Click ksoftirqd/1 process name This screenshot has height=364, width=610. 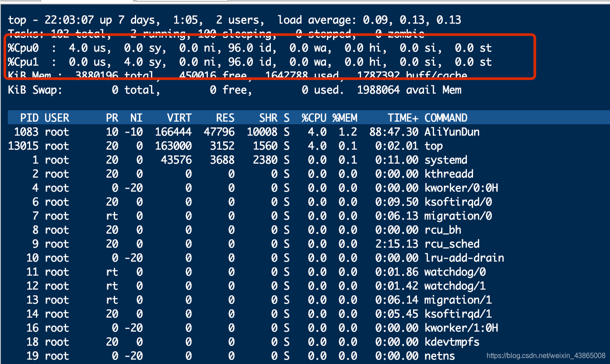[458, 314]
